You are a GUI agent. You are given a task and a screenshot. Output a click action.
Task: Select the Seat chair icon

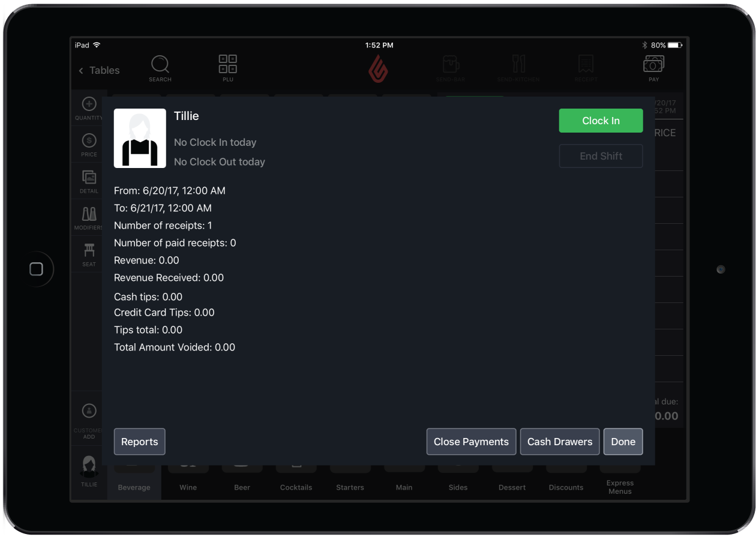tap(89, 251)
